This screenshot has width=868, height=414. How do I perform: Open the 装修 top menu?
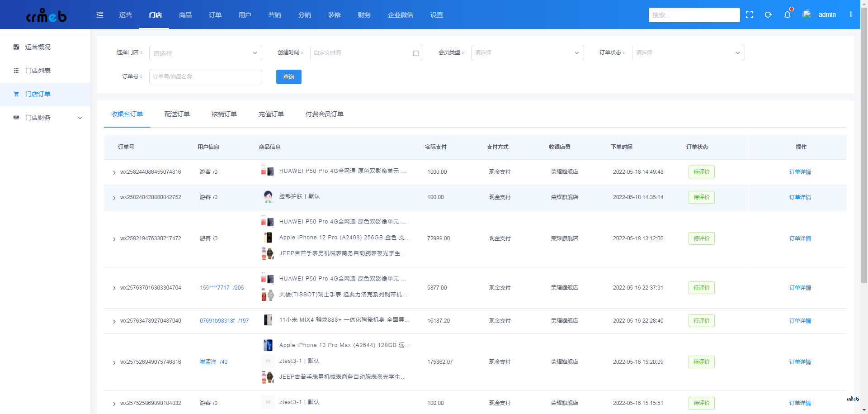[335, 15]
